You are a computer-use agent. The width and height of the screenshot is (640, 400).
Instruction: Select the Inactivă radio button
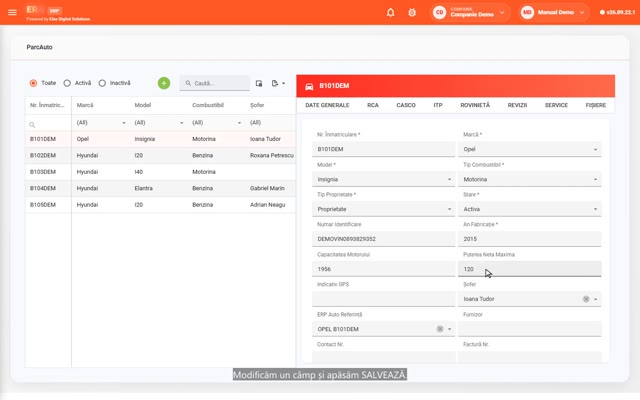pos(102,83)
